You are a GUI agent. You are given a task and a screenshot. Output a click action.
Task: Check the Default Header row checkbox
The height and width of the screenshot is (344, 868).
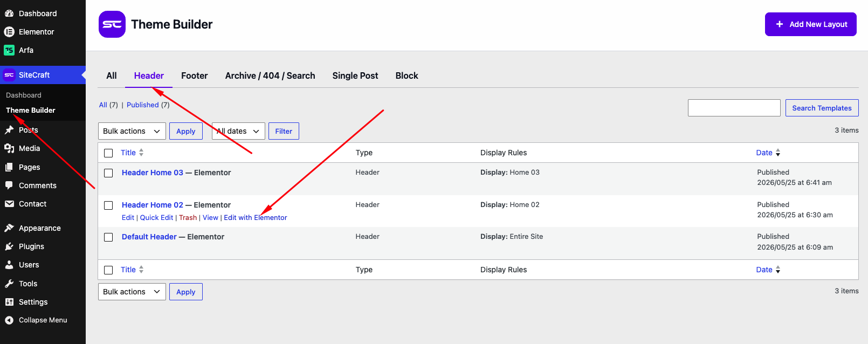point(108,237)
